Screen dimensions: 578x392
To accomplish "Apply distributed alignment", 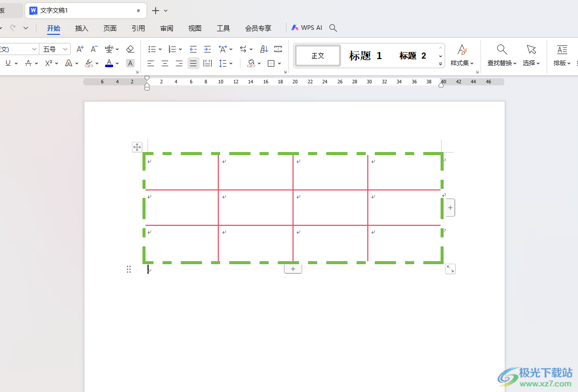I will coord(208,63).
